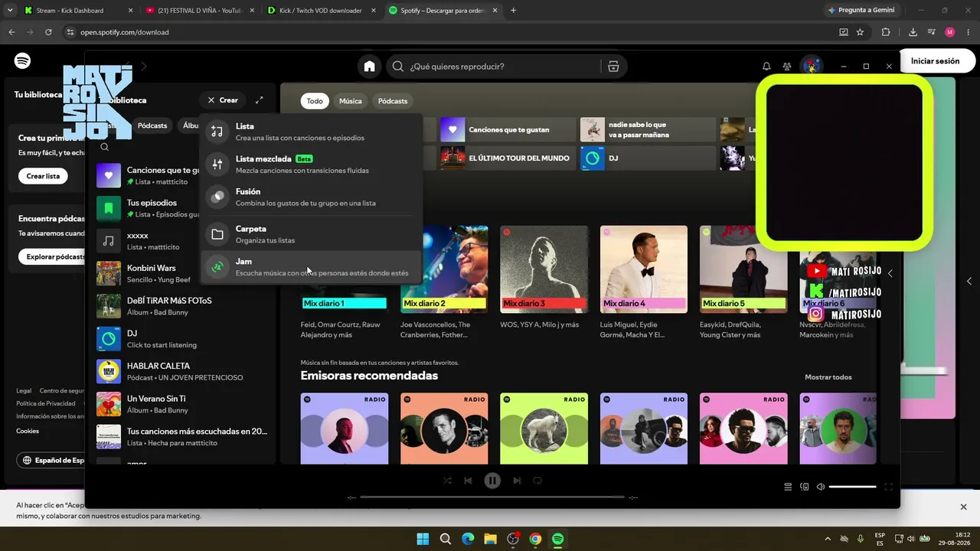Choose Fusión from the Crear menu
The width and height of the screenshot is (980, 551).
pyautogui.click(x=311, y=197)
